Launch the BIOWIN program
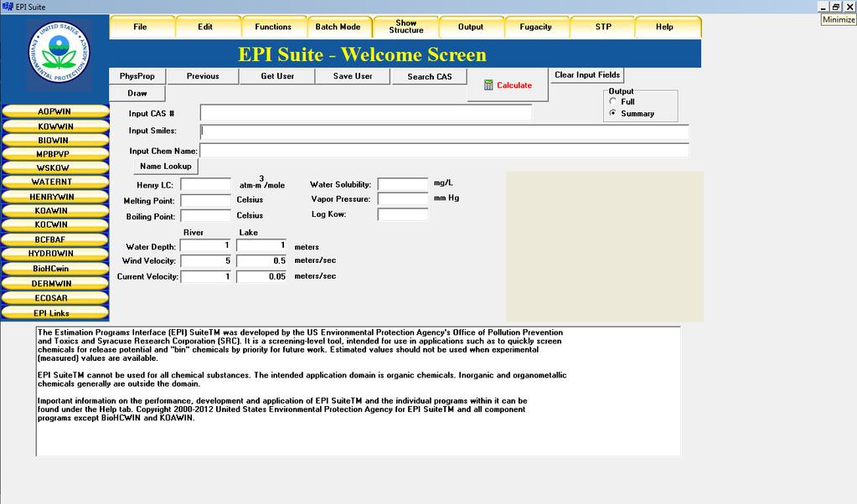 tap(54, 141)
